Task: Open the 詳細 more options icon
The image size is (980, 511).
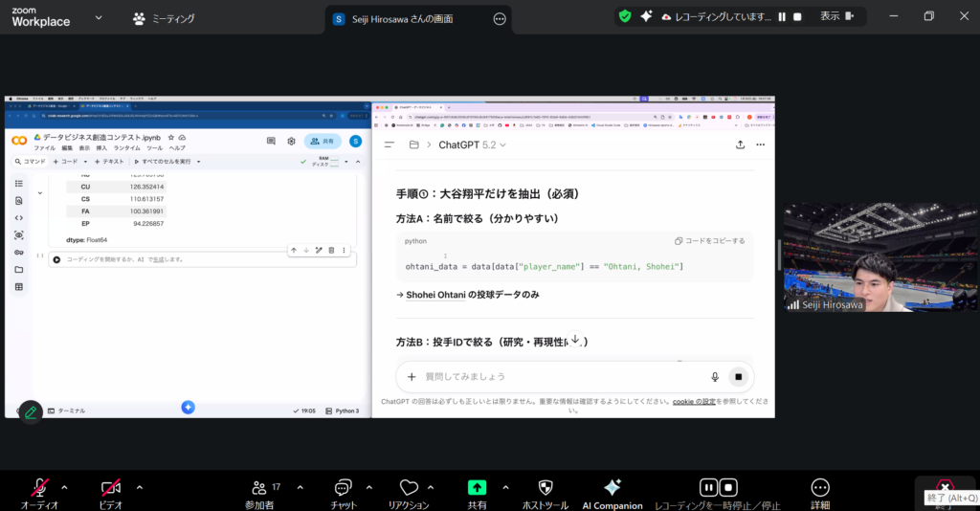Action: (819, 487)
